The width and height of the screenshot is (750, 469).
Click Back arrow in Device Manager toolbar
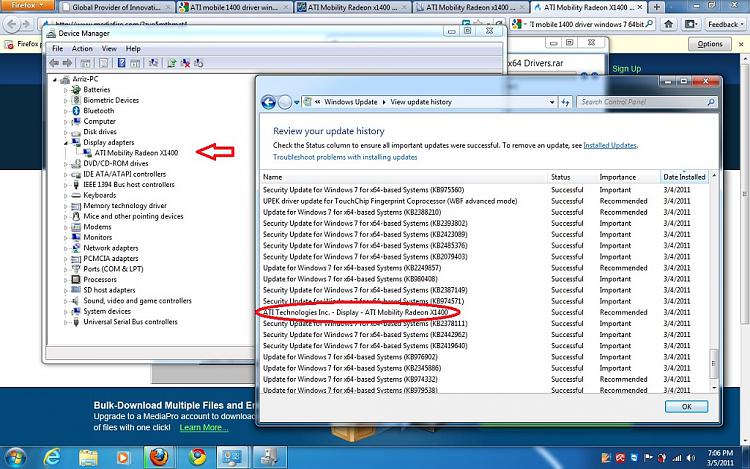pyautogui.click(x=54, y=63)
